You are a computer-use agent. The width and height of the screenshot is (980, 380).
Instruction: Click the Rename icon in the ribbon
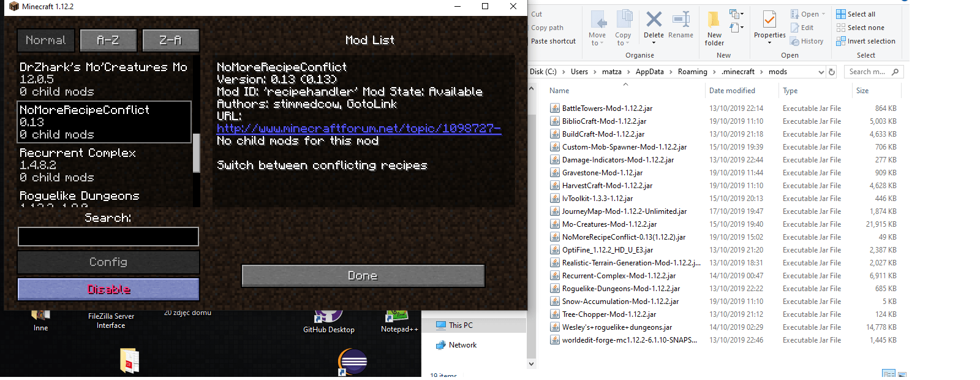681,19
